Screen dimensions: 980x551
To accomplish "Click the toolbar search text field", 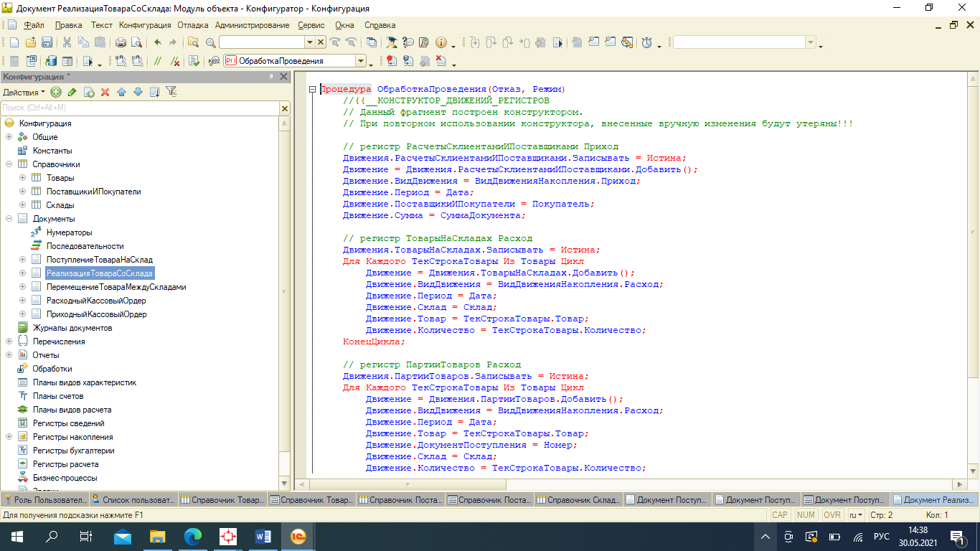I will [262, 42].
